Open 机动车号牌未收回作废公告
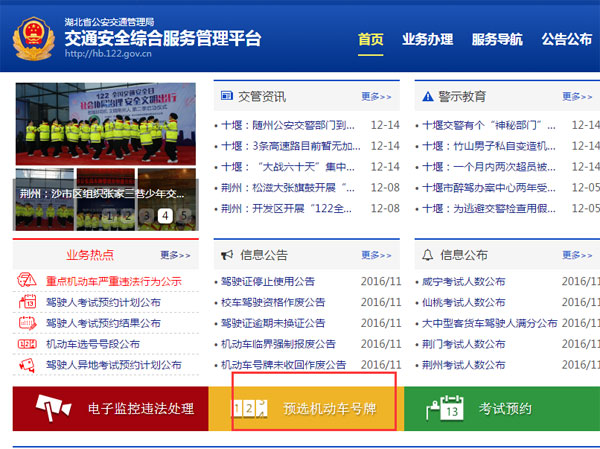The image size is (600, 449). (x=284, y=365)
